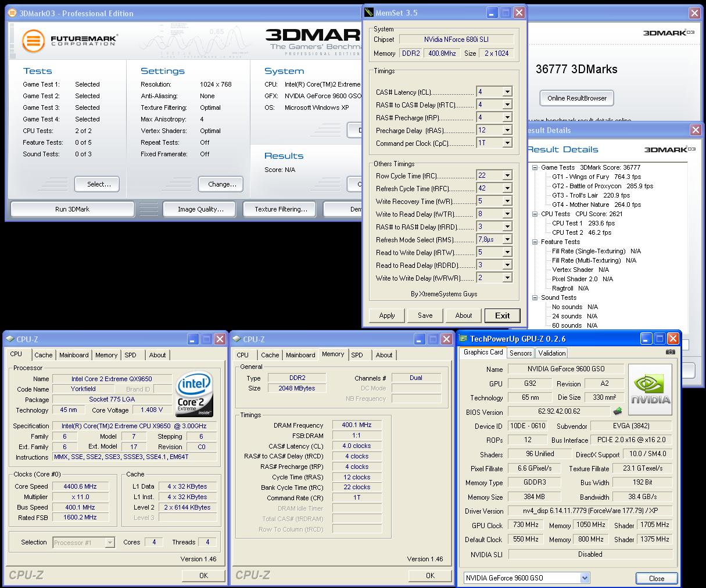Open the CAS# Latency (tCL) dropdown
706x588 pixels.
(x=507, y=92)
